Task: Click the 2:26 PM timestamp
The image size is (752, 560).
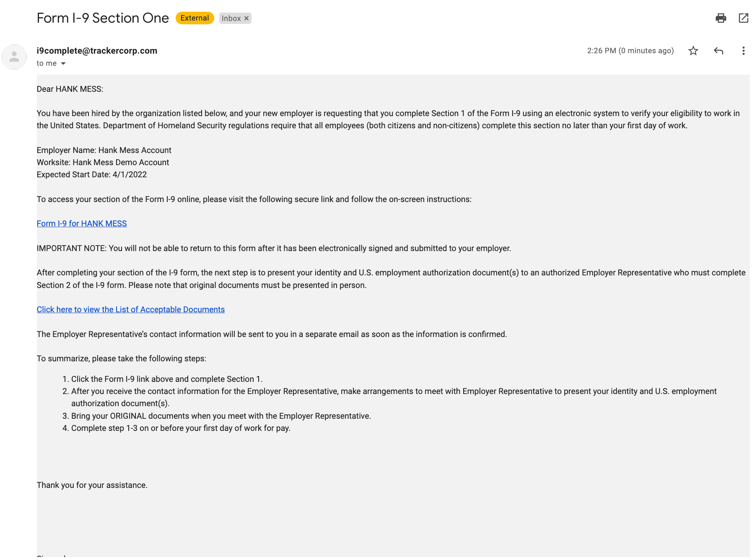Action: [x=630, y=51]
